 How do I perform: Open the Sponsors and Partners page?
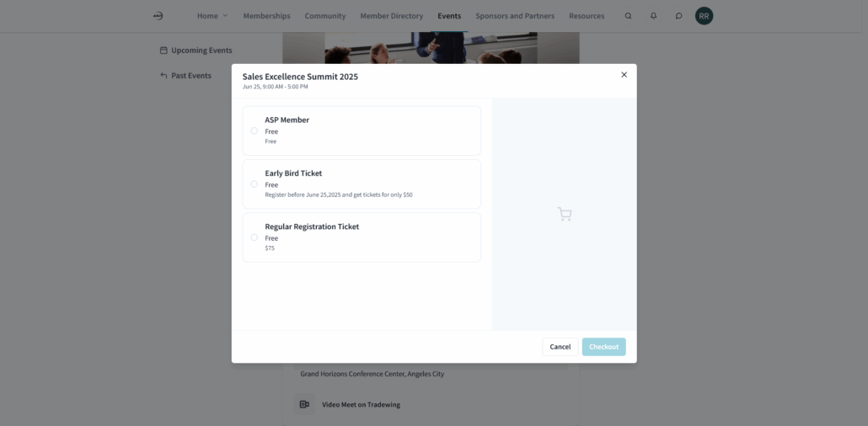pos(515,16)
